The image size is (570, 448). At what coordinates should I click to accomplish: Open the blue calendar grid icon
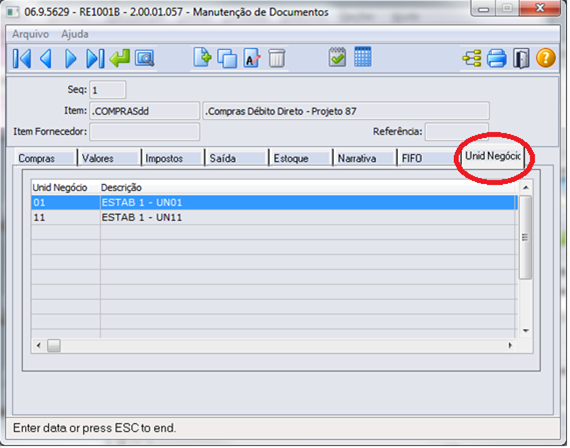click(x=363, y=57)
